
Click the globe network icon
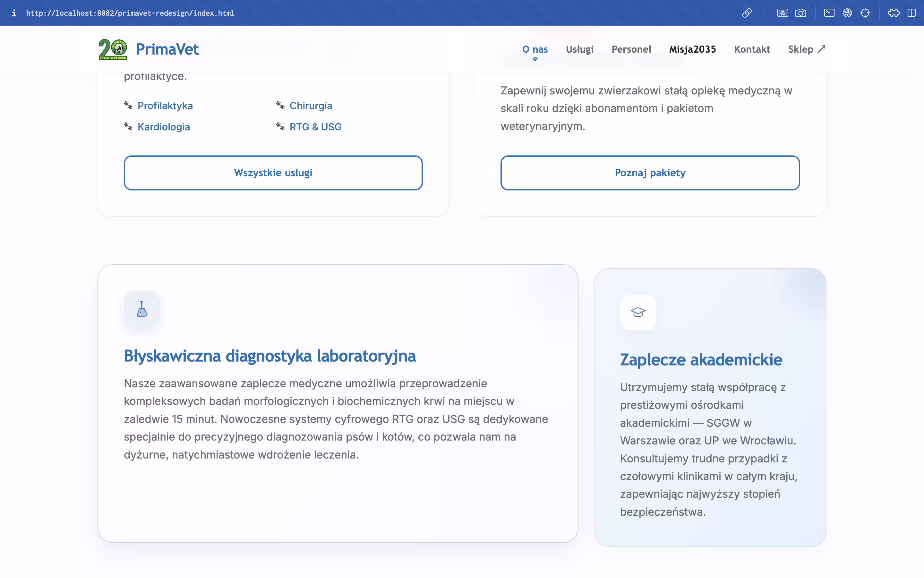[847, 13]
